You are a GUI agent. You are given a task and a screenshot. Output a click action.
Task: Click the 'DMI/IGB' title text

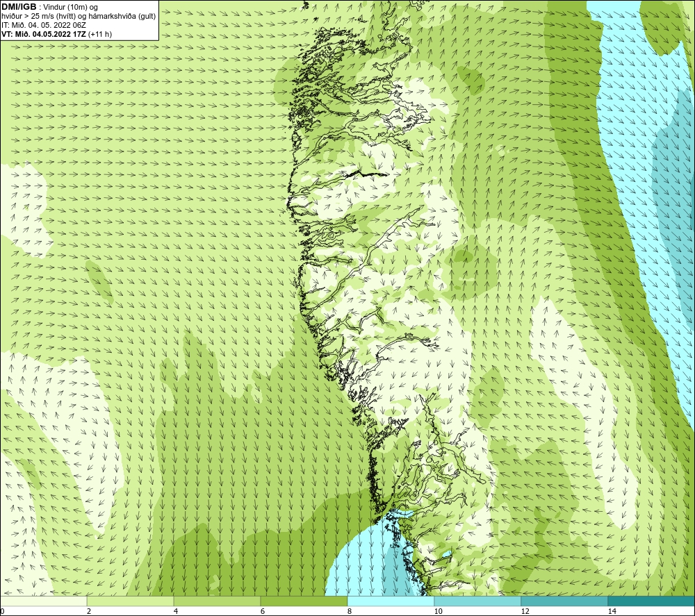tap(19, 7)
